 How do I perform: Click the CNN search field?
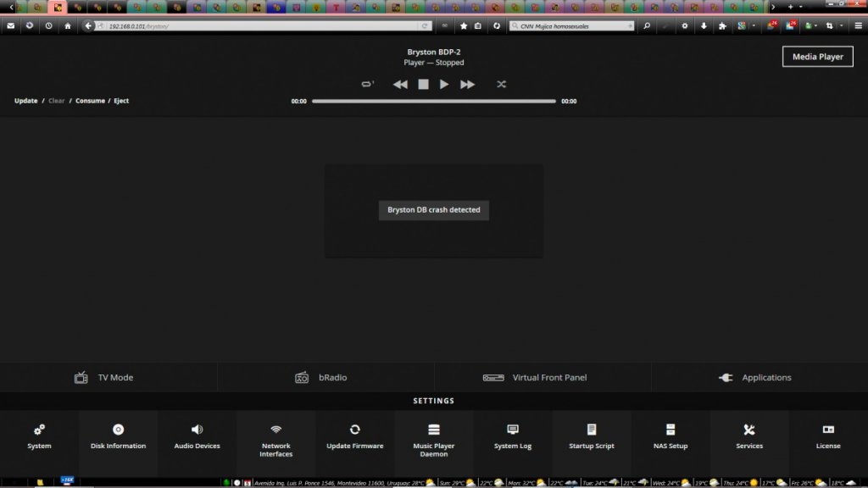[x=572, y=26]
